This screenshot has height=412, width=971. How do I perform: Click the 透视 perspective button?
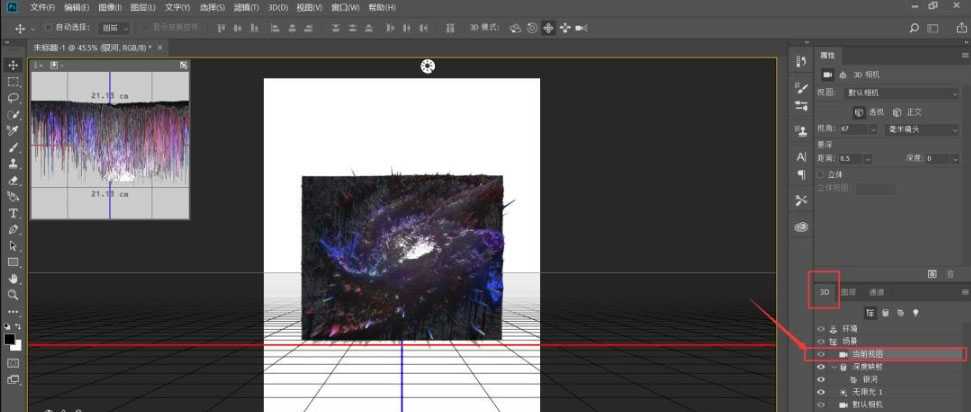coord(869,112)
